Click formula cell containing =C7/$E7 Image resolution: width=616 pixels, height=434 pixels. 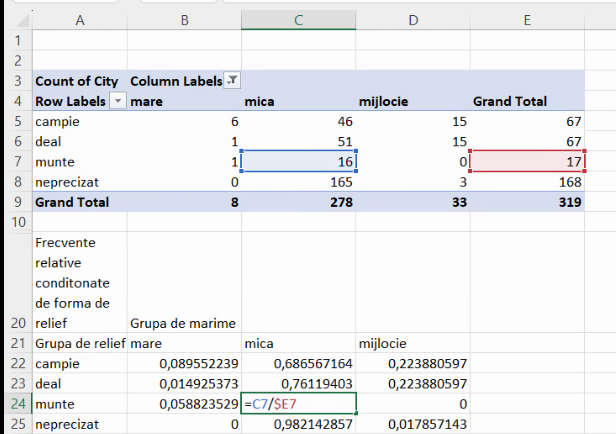pos(299,404)
